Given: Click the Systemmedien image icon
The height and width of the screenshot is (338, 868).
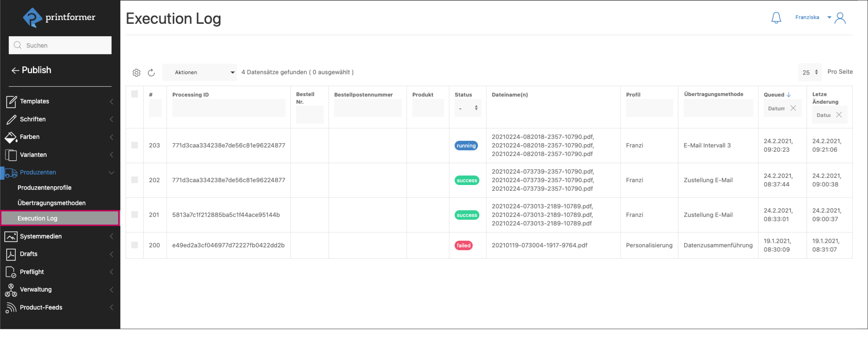Looking at the screenshot, I should pos(11,237).
